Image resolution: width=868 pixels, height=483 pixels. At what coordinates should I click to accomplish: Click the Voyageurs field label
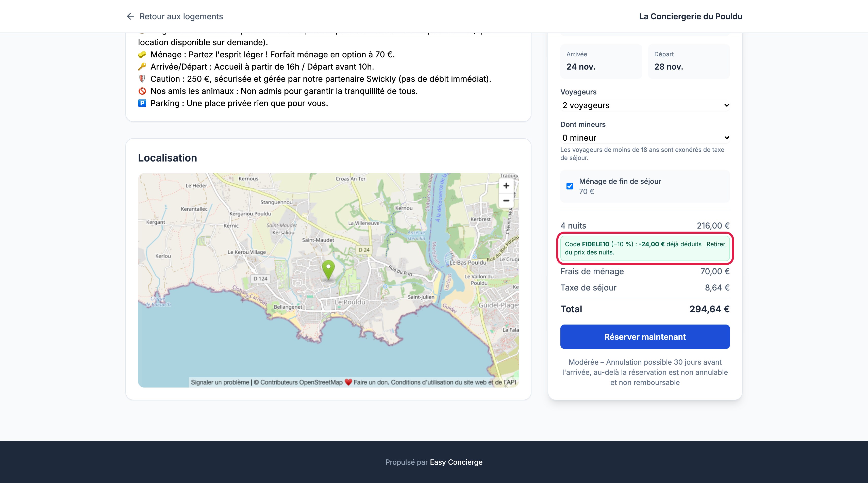tap(578, 92)
